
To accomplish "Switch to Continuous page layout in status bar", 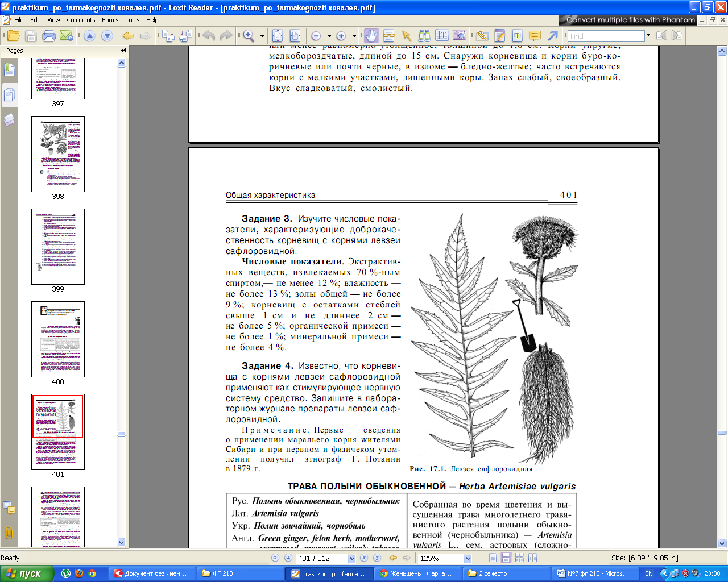I will [506, 558].
